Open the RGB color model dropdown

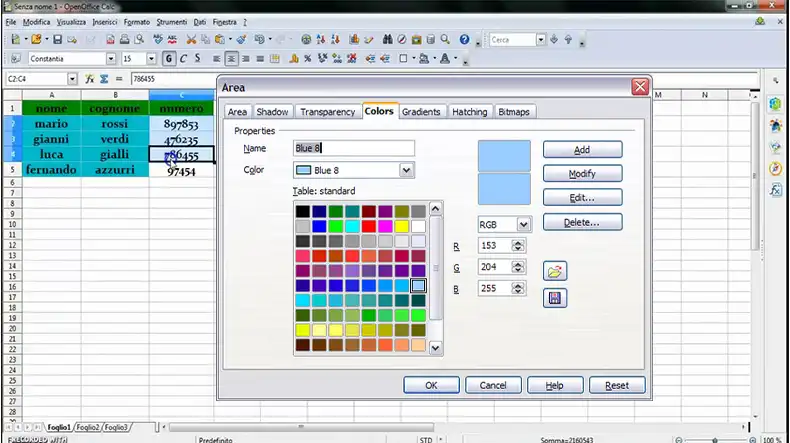point(523,224)
